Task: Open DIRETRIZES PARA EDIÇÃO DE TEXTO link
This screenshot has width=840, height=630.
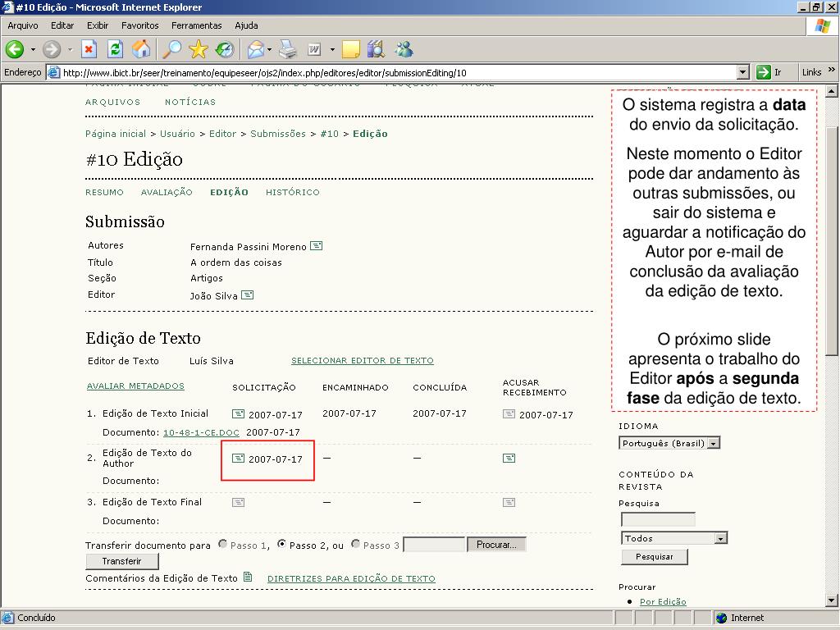Action: [351, 578]
